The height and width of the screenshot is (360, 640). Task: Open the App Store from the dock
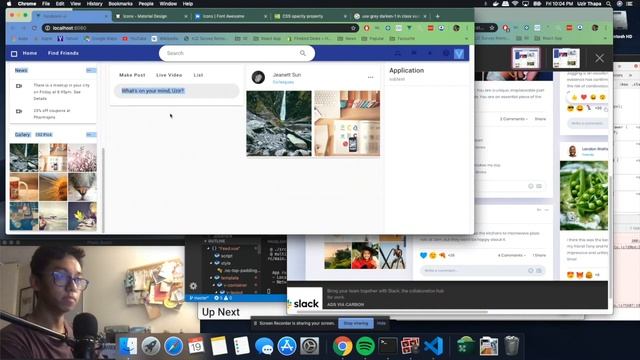(x=287, y=346)
